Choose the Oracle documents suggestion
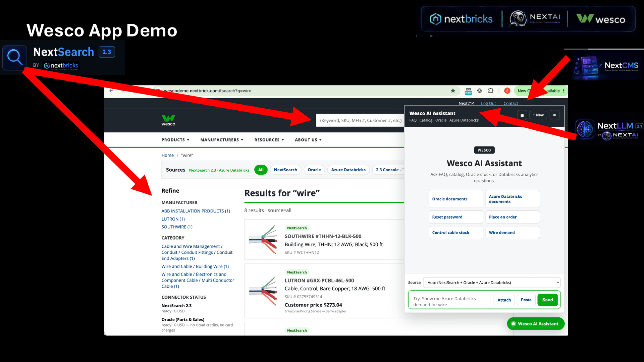Viewport: 644px width, 362px height. [x=456, y=199]
